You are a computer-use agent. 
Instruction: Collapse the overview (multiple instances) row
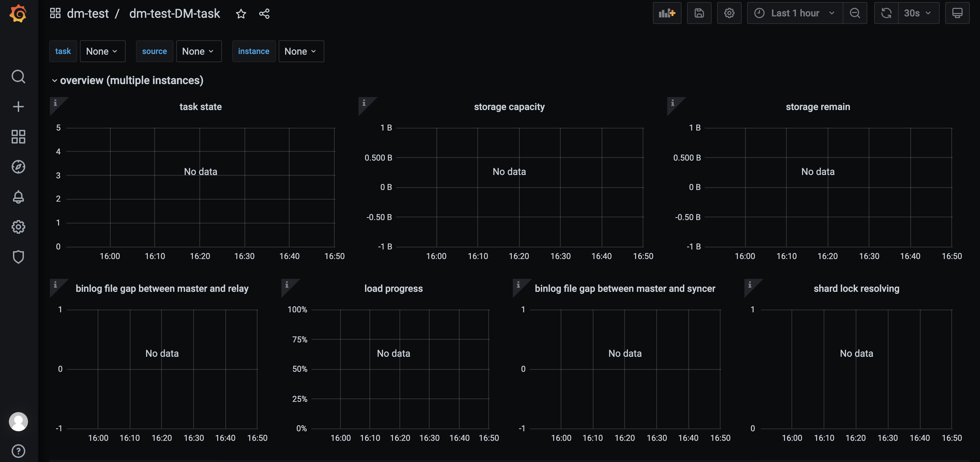coord(131,80)
